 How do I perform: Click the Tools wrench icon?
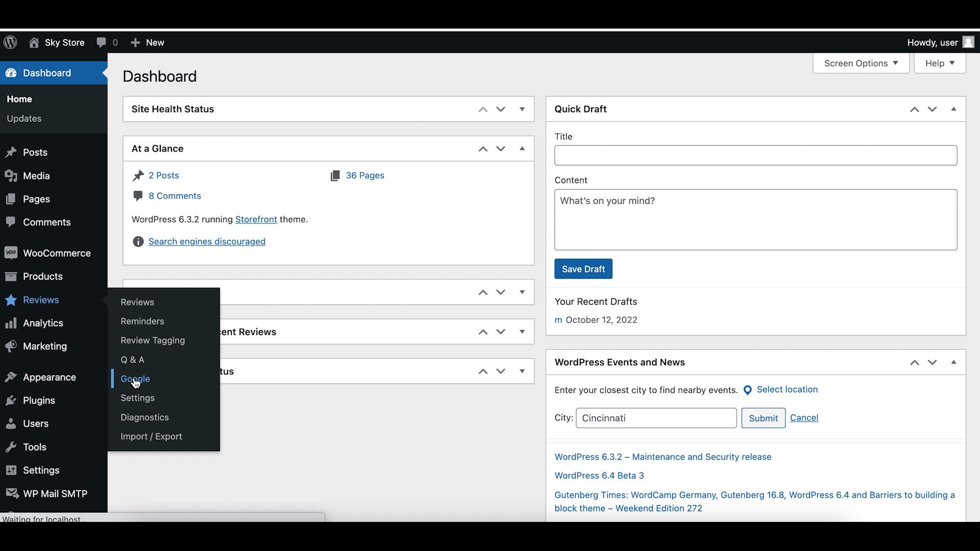click(x=11, y=447)
